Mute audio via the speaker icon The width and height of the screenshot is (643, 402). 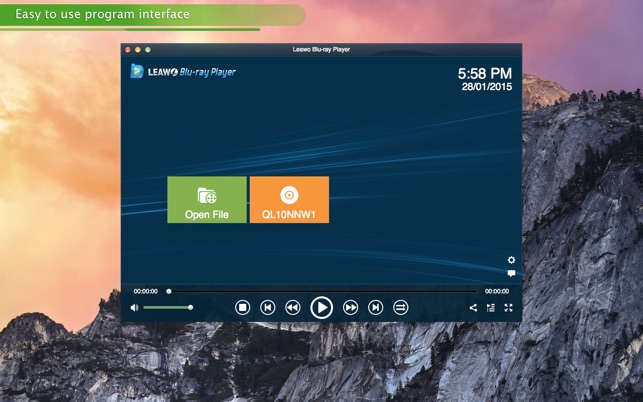coord(134,308)
